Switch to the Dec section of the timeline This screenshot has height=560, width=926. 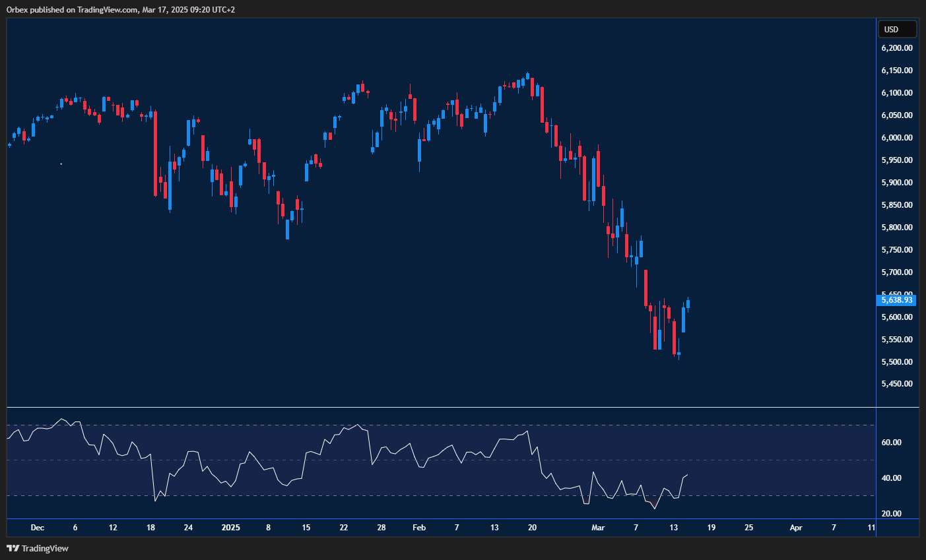tap(37, 528)
